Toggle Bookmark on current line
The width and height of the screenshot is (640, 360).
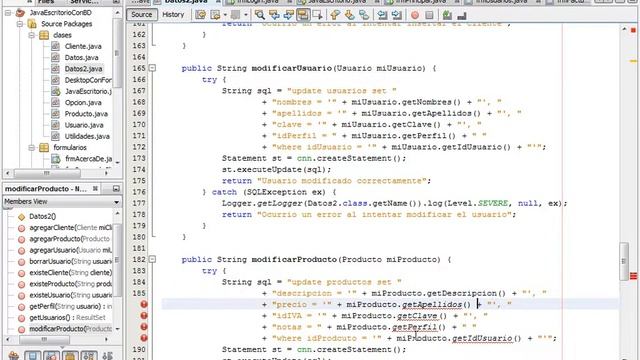[364, 15]
